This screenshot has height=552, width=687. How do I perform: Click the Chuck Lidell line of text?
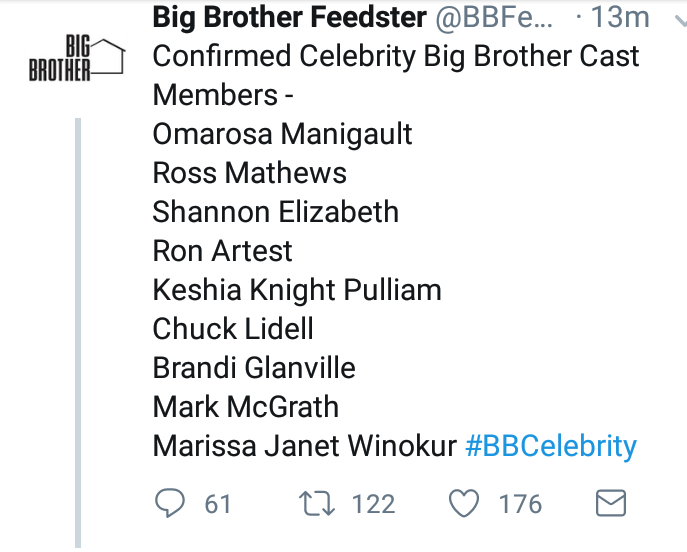[x=233, y=329]
